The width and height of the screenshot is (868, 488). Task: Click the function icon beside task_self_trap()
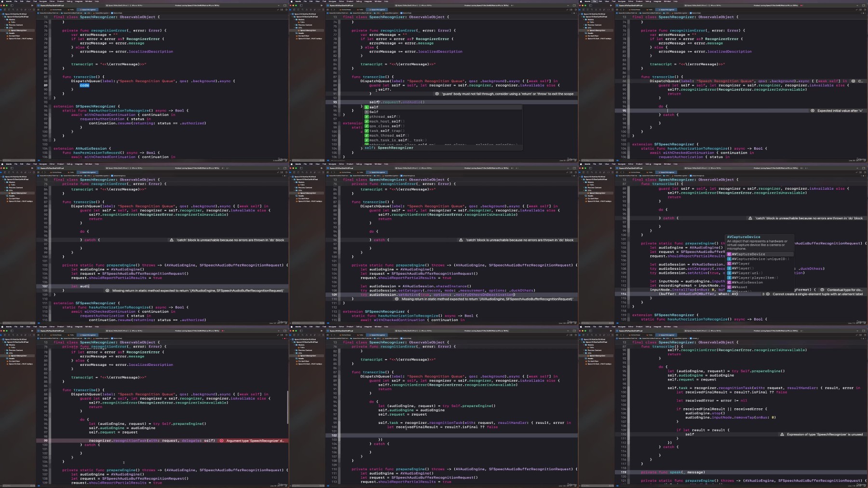coord(366,131)
